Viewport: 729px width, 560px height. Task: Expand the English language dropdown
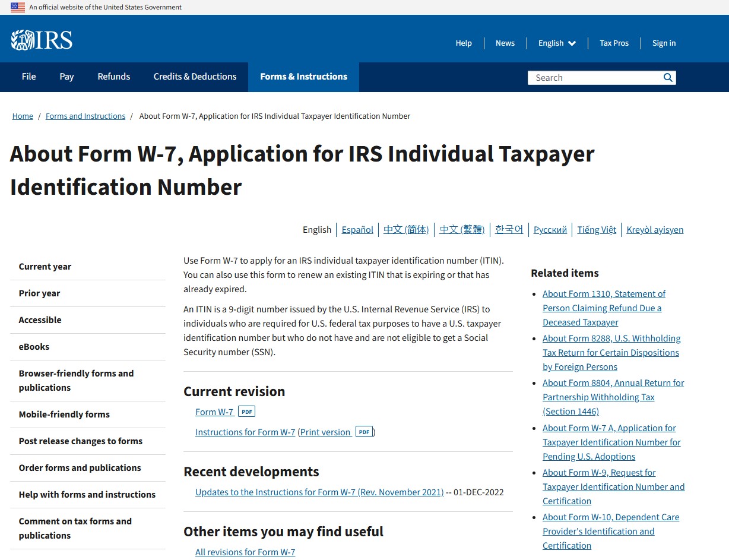[557, 43]
